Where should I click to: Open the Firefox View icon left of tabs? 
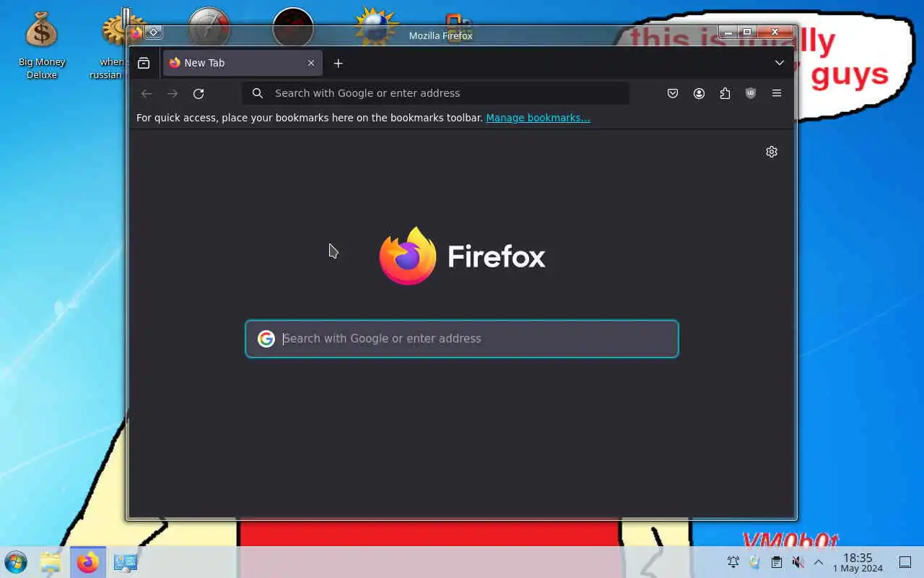click(144, 63)
